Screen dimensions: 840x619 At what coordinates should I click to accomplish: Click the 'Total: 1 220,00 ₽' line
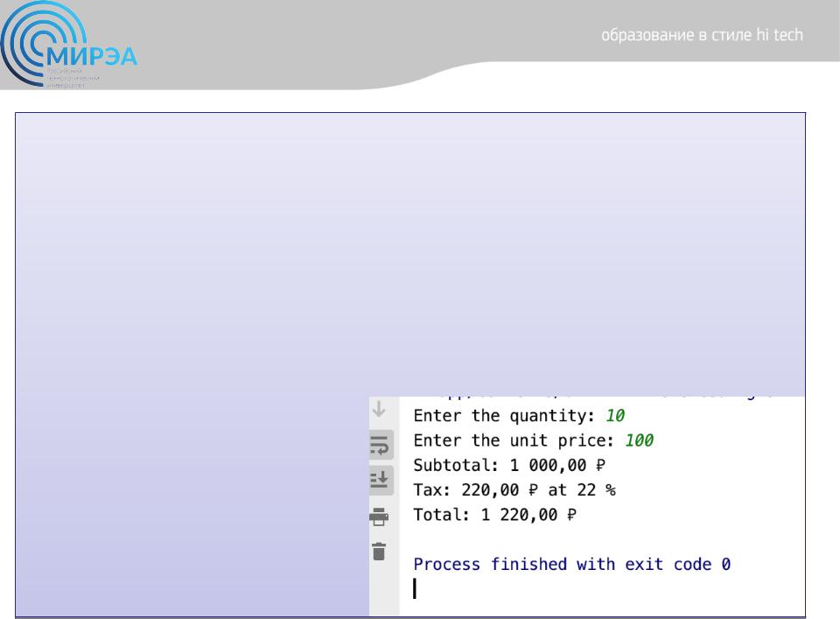coord(495,515)
